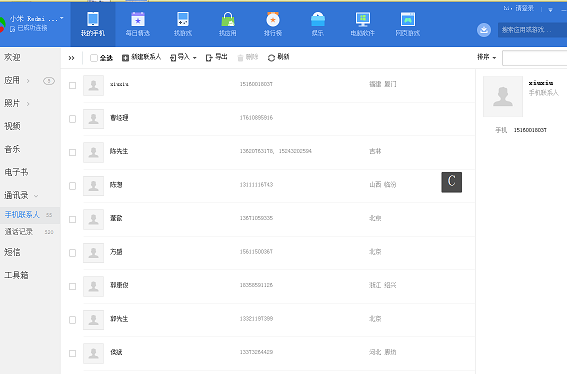Open the 电脑软件 monitor icon

point(363,19)
